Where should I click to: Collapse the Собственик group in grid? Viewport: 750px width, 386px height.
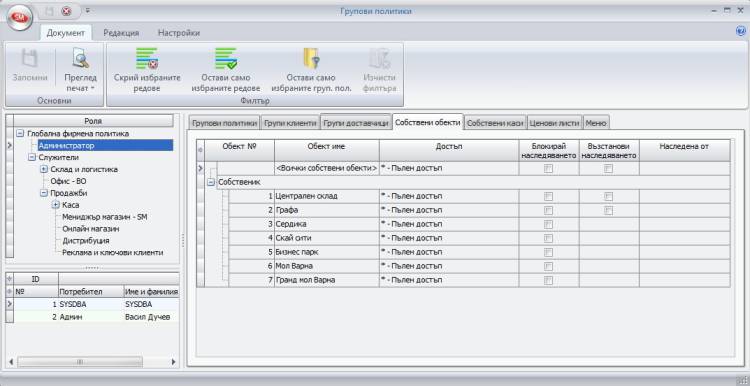pos(211,183)
